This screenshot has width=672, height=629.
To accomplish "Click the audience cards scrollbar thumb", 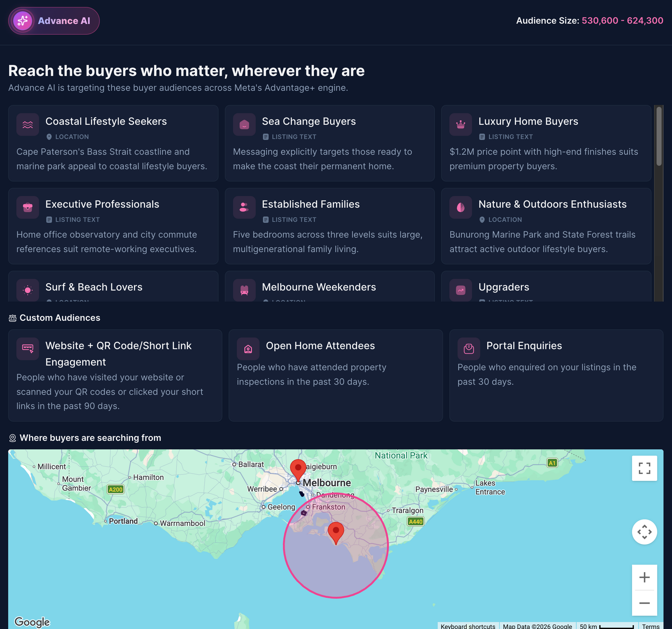I will click(659, 136).
